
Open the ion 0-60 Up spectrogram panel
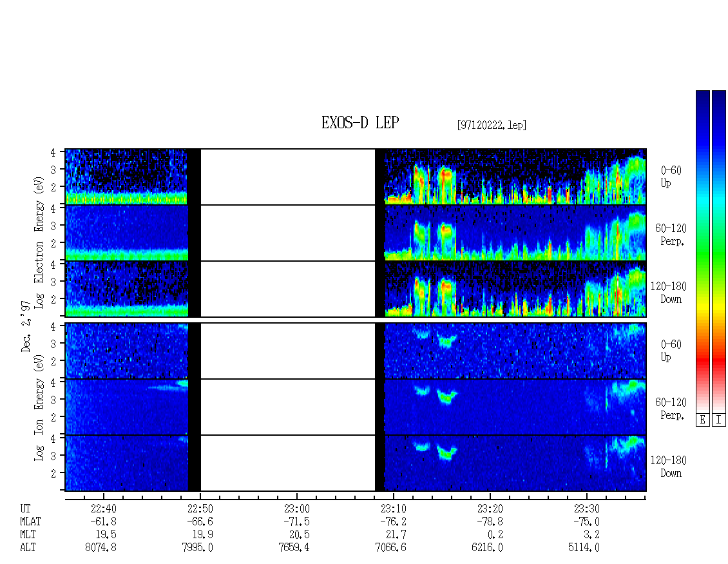coord(356,351)
